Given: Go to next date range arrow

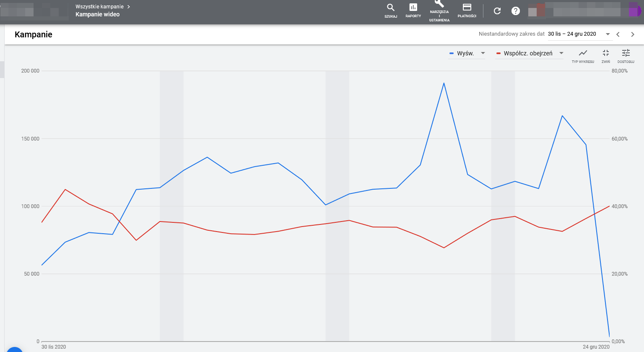Looking at the screenshot, I should (633, 34).
